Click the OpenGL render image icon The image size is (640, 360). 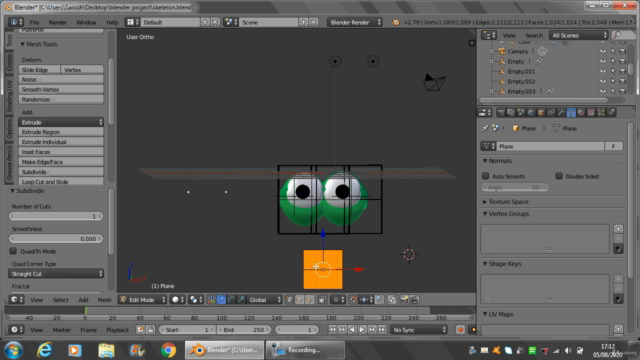(x=404, y=300)
